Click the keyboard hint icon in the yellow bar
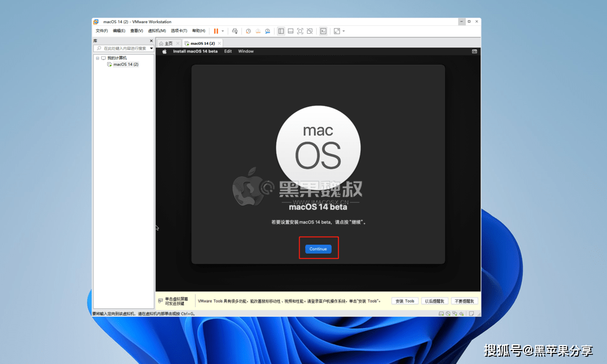607x364 pixels. (161, 301)
